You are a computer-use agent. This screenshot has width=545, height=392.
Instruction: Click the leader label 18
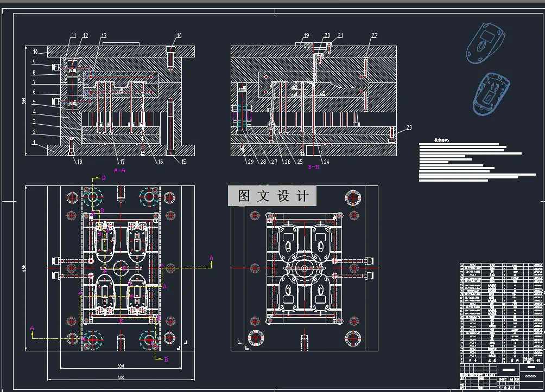click(x=79, y=162)
